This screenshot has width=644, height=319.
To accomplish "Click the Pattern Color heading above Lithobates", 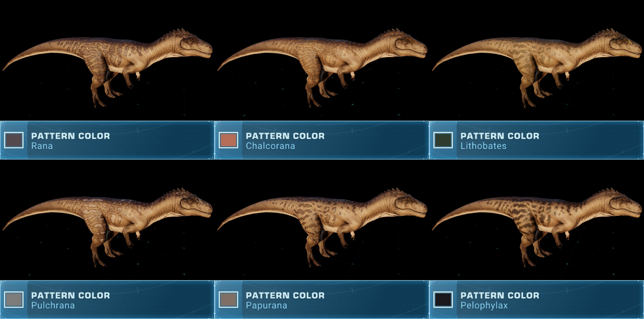I will [500, 136].
